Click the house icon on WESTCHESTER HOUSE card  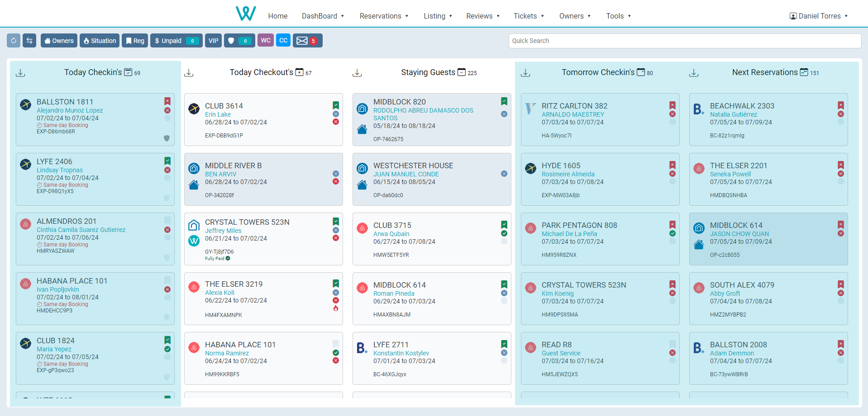coord(362,184)
